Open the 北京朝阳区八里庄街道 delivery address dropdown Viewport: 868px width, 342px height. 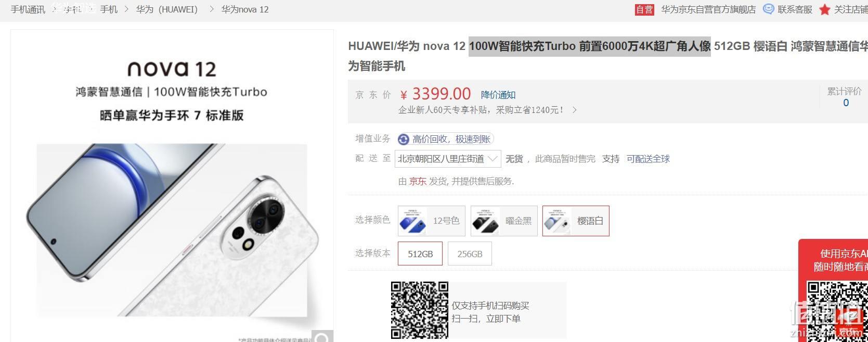pos(448,159)
